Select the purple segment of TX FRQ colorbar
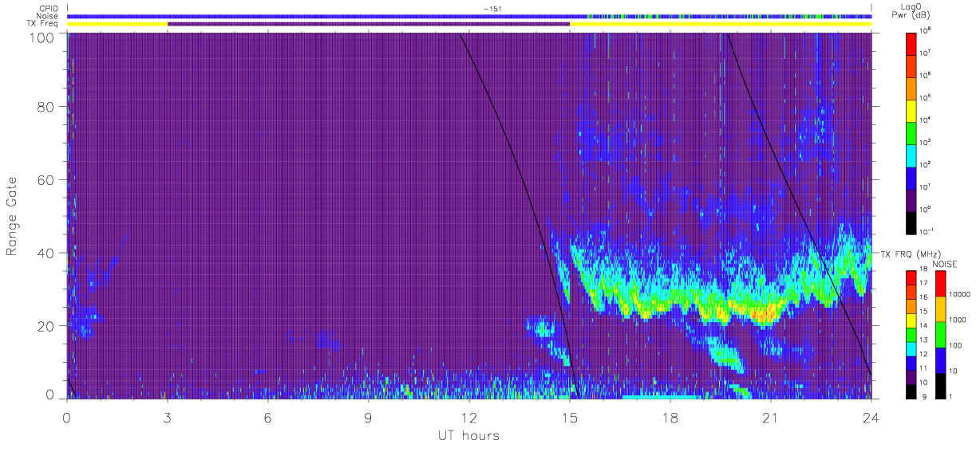This screenshot has height=452, width=980. 913,375
